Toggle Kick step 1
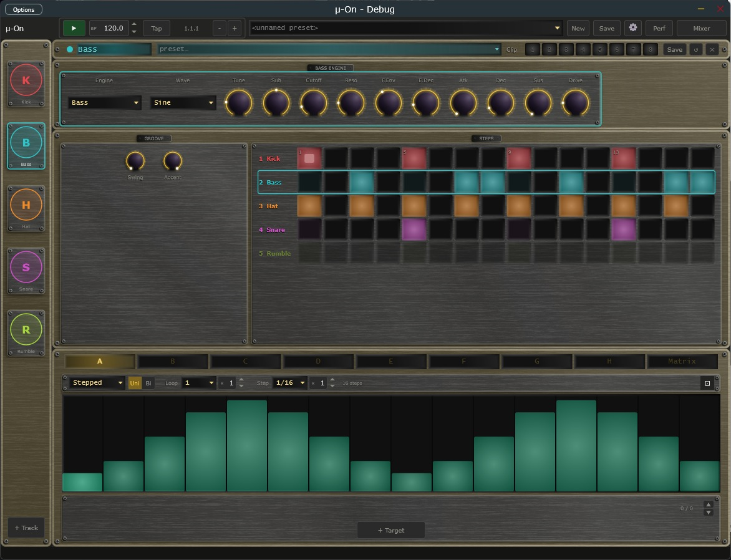Image resolution: width=731 pixels, height=560 pixels. (309, 158)
